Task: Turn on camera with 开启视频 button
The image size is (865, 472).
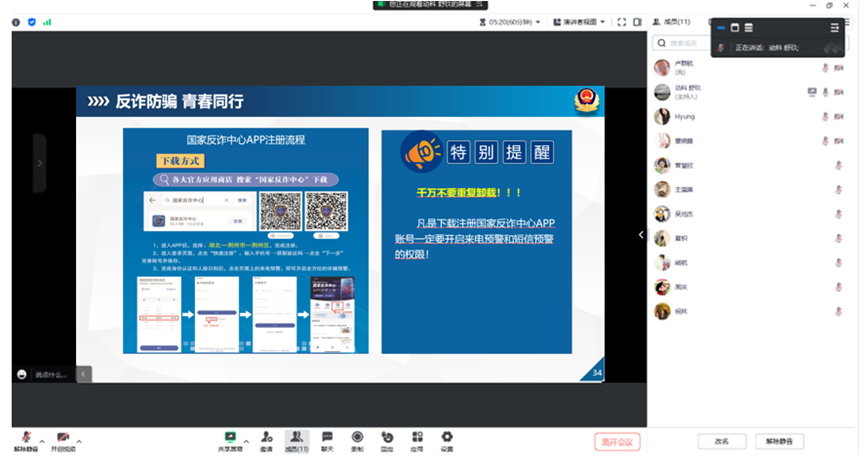Action: point(62,437)
